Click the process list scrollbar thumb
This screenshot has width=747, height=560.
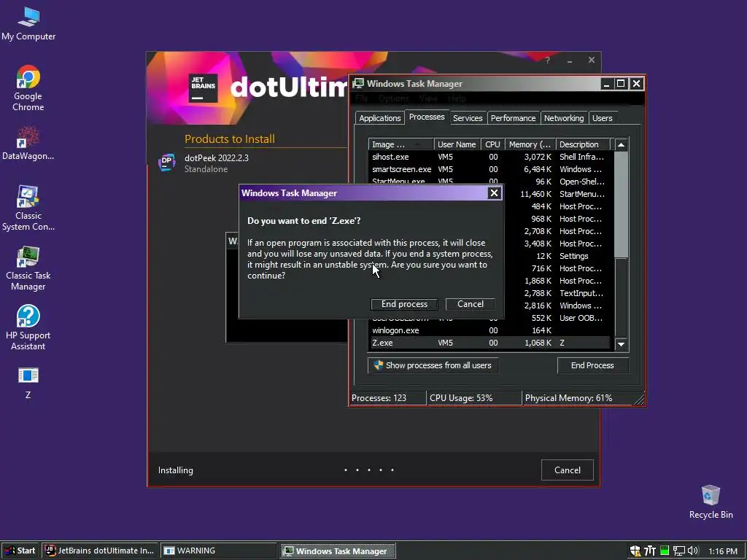(622, 205)
